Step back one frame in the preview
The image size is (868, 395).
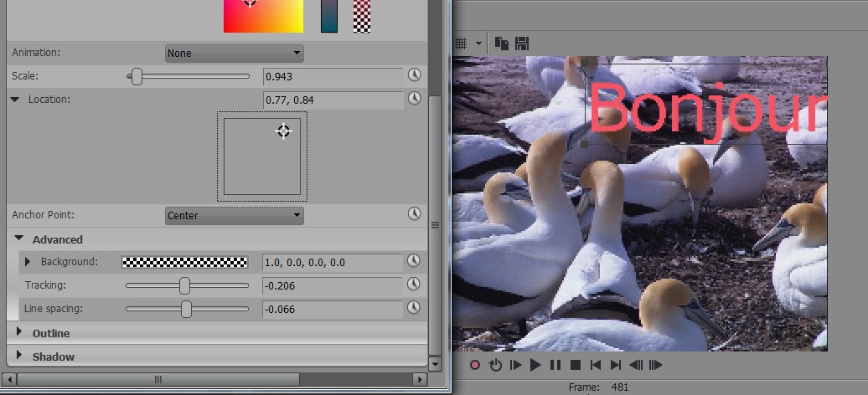(x=636, y=366)
